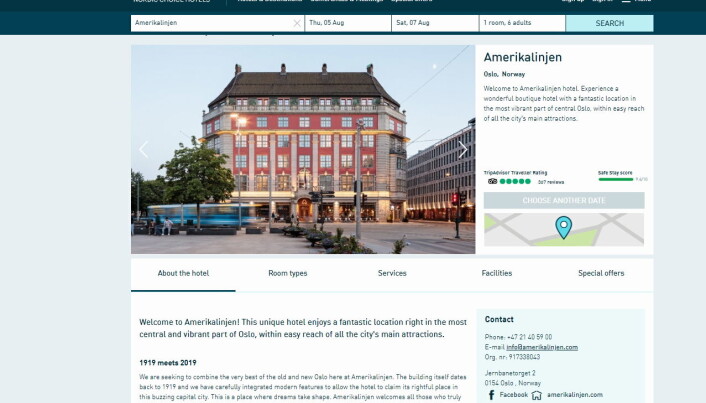Open the check-out date Sat, 07 Aug
Image resolution: width=706 pixels, height=403 pixels.
(x=435, y=23)
